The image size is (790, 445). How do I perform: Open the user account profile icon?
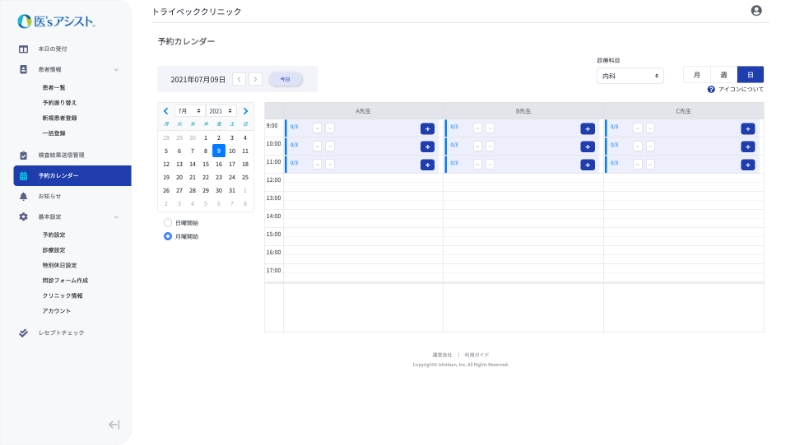756,10
